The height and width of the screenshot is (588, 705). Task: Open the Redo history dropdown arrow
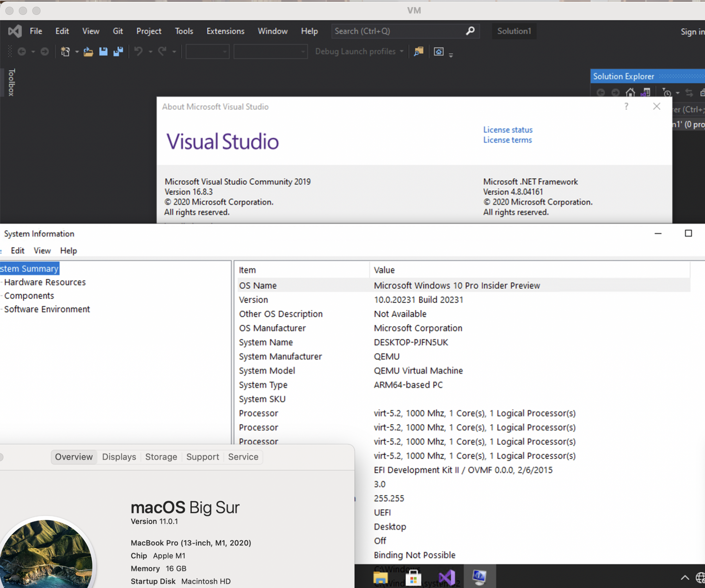[174, 52]
